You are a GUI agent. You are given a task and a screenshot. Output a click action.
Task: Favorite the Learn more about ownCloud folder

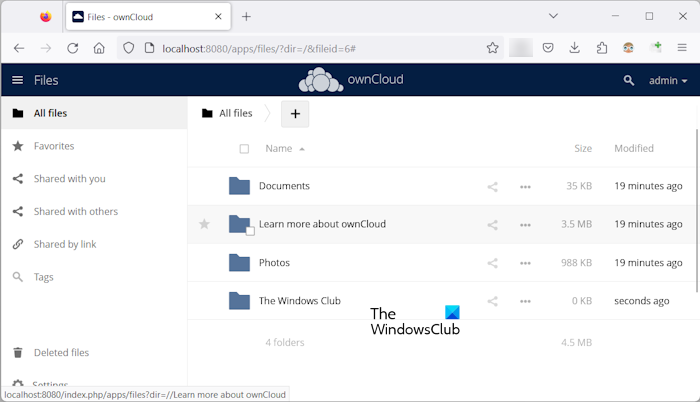[204, 224]
